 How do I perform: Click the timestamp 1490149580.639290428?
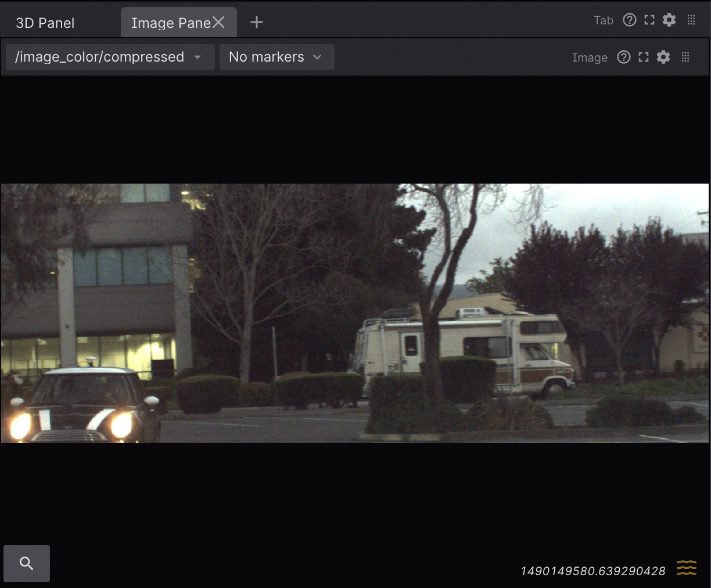(x=593, y=571)
